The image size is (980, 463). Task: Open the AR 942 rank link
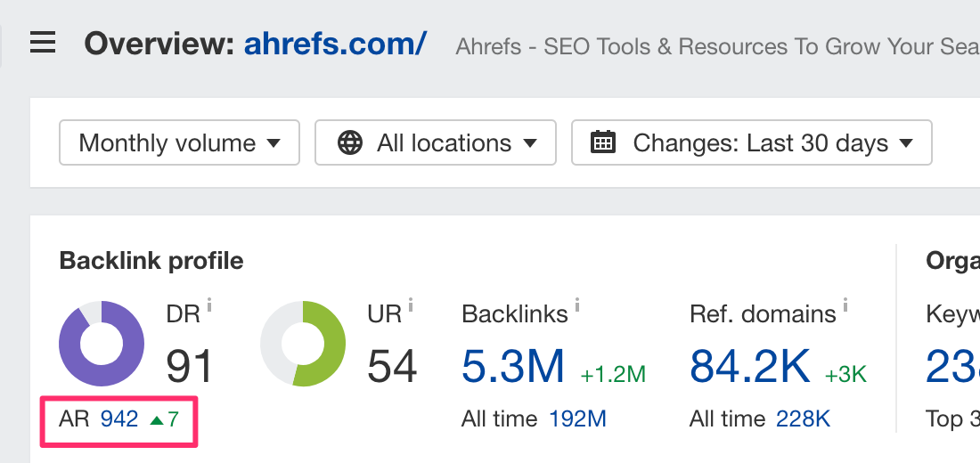pos(119,419)
